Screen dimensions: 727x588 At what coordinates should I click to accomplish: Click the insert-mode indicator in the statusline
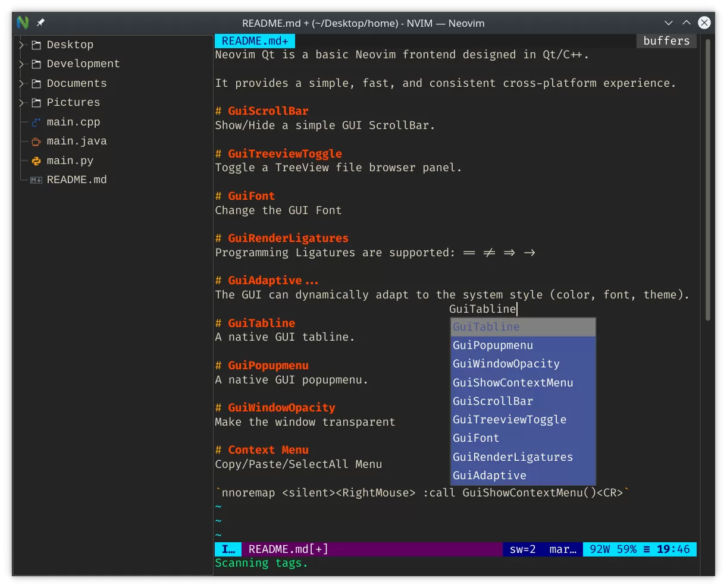(x=227, y=549)
